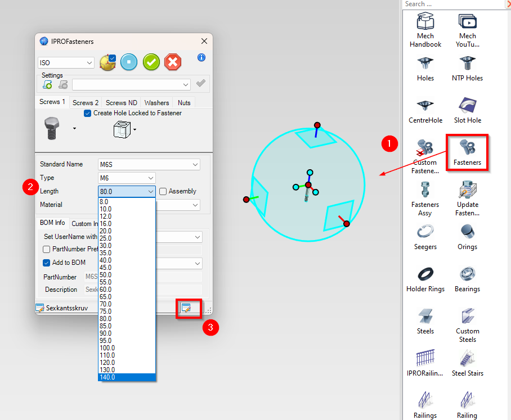The image size is (511, 420).
Task: Click the red X cancel icon
Action: (173, 62)
